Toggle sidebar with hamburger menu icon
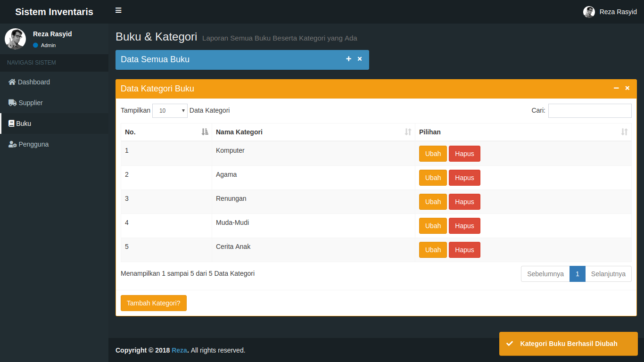Screen dimensions: 644x362 (118, 10)
